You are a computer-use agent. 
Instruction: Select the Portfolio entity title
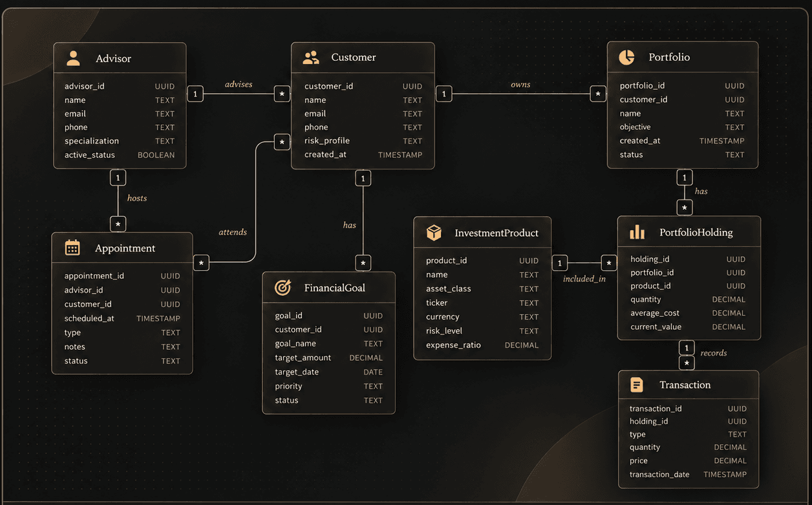[669, 57]
